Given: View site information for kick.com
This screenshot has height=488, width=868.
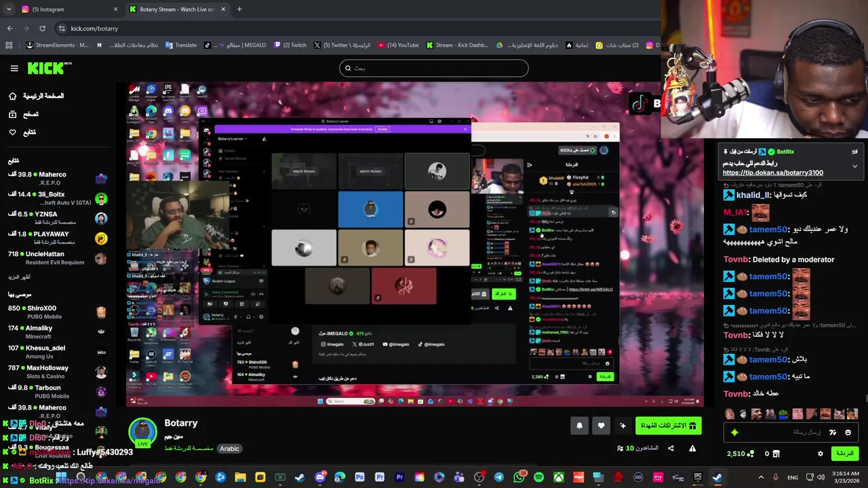Looking at the screenshot, I should point(62,28).
